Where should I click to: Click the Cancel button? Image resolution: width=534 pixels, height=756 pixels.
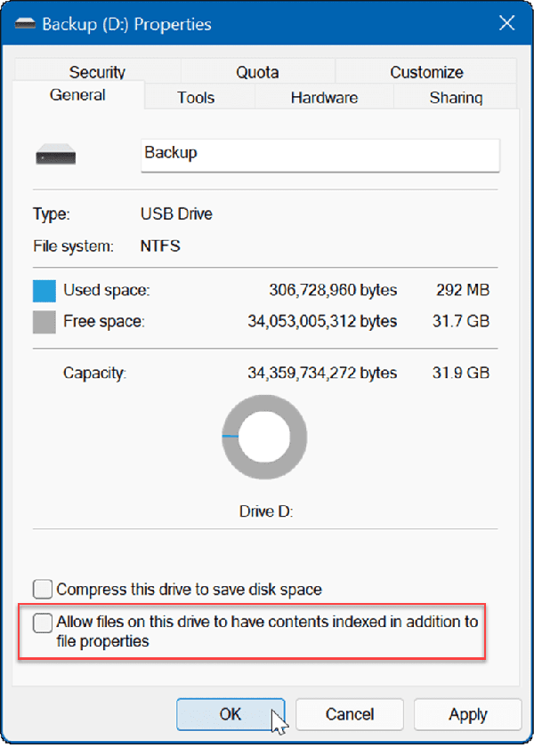pyautogui.click(x=350, y=714)
